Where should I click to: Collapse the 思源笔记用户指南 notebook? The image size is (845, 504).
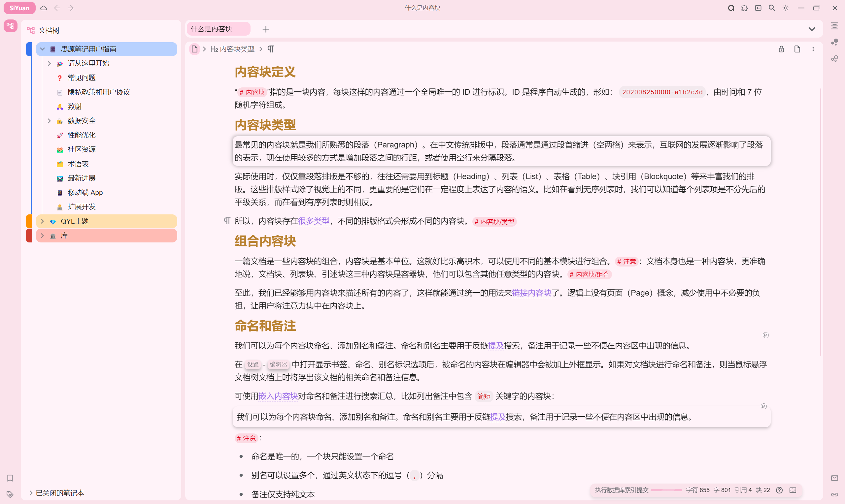(x=42, y=49)
